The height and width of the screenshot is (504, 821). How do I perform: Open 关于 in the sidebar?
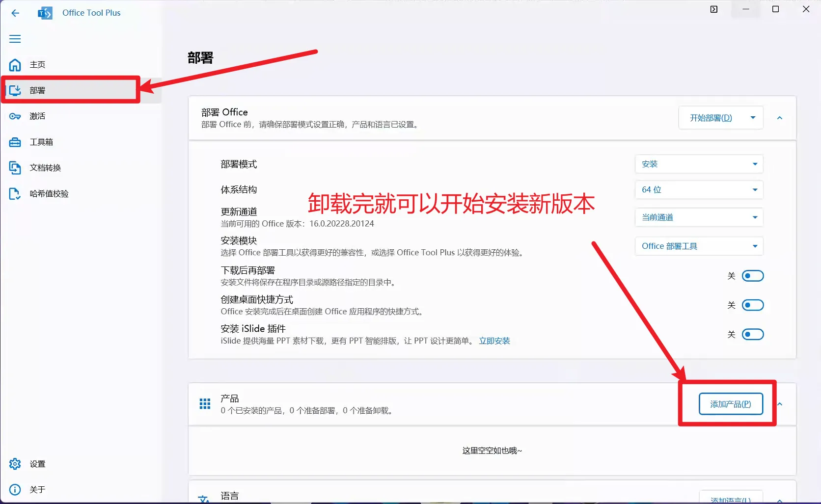point(81,490)
